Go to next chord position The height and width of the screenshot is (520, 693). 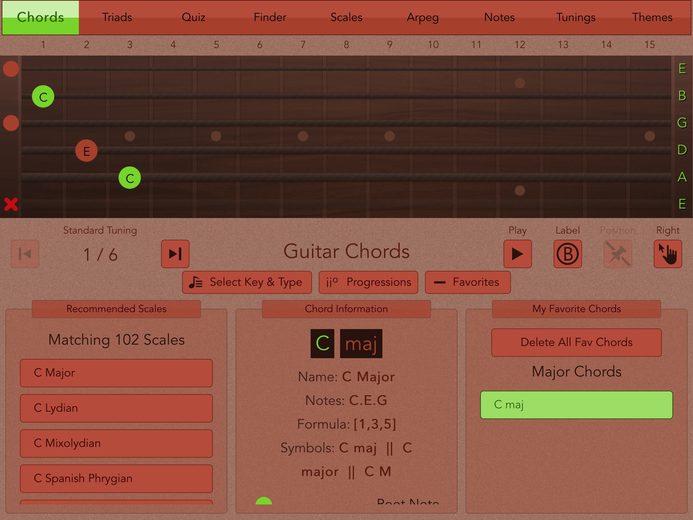pos(175,254)
